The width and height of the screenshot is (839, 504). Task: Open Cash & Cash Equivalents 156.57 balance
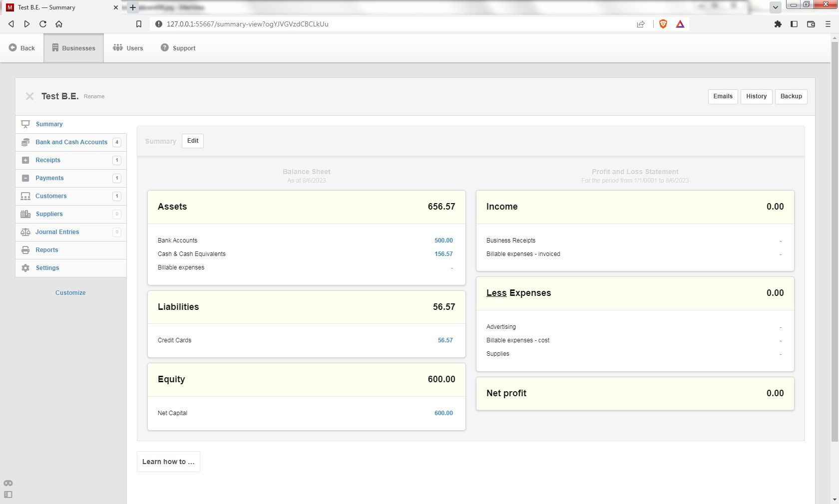[443, 254]
